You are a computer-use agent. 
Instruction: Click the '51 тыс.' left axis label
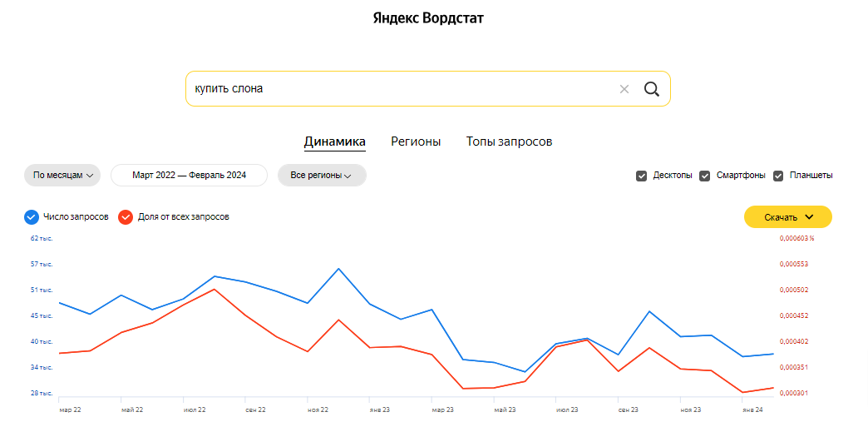coord(42,290)
